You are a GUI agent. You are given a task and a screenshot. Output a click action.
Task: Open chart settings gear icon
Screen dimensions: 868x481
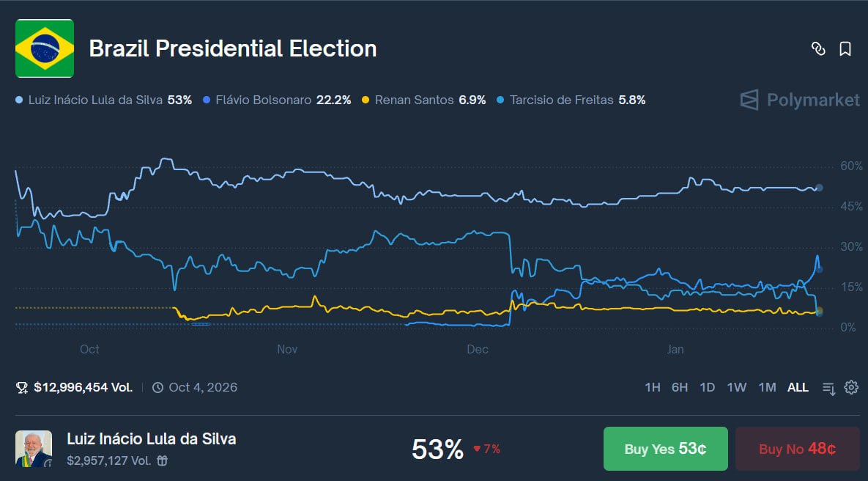(850, 387)
